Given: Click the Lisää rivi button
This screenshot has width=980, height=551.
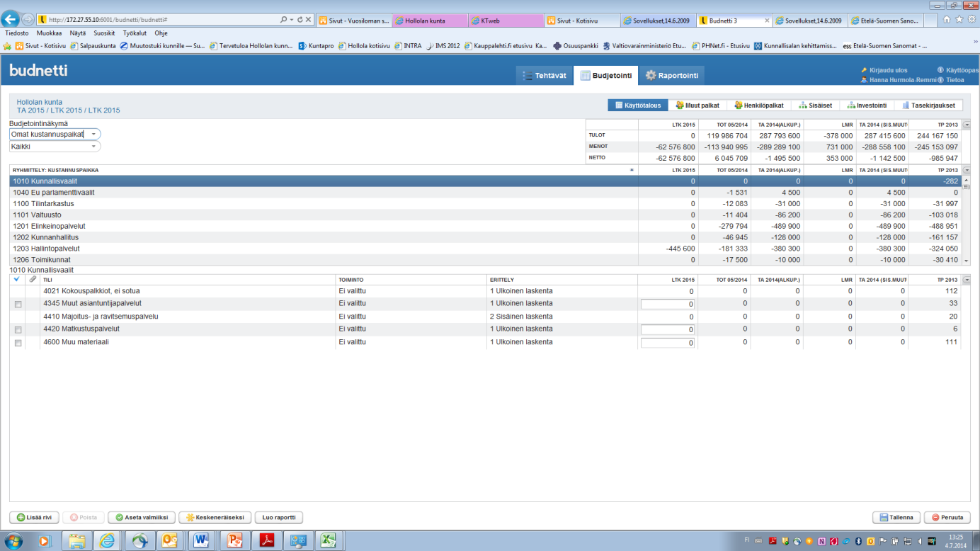Looking at the screenshot, I should (x=34, y=518).
